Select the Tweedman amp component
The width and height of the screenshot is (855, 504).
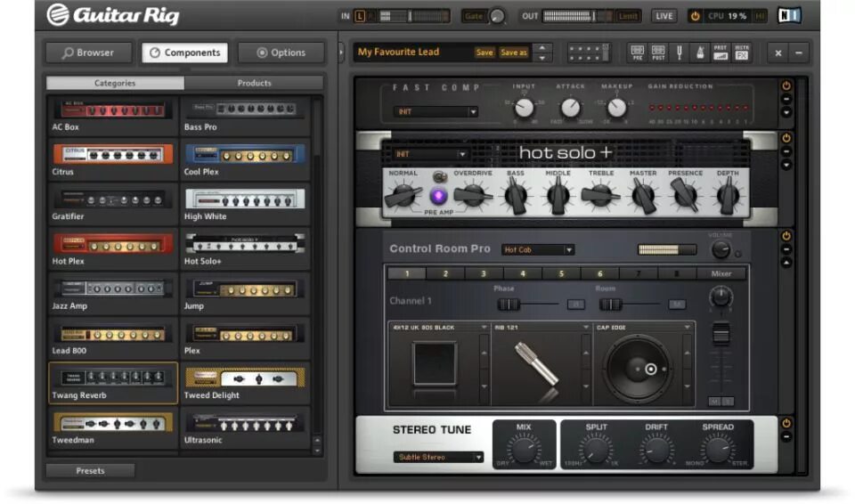tap(113, 429)
